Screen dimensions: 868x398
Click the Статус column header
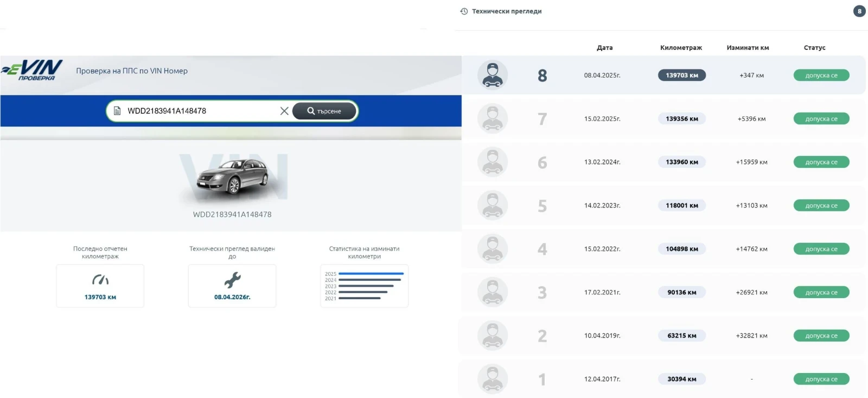(814, 48)
